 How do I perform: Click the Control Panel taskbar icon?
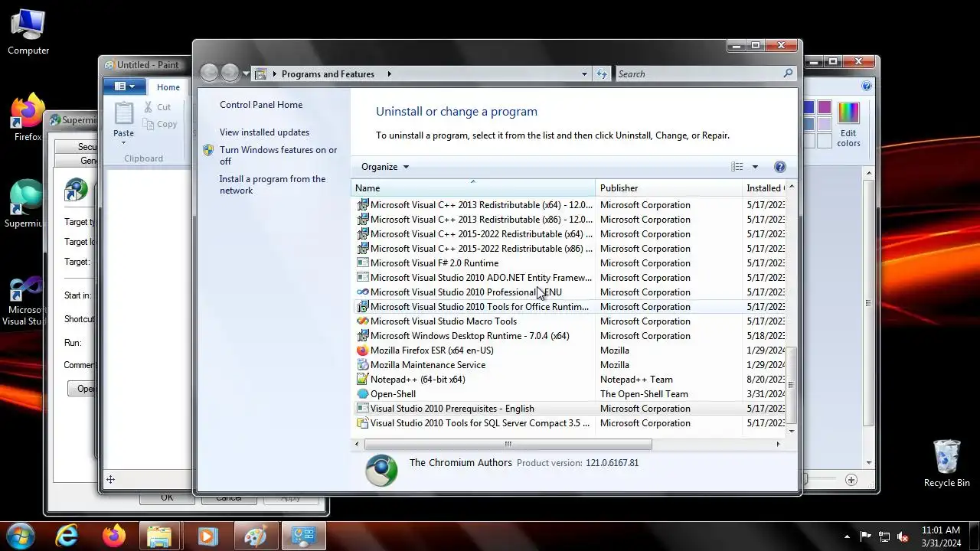(304, 536)
